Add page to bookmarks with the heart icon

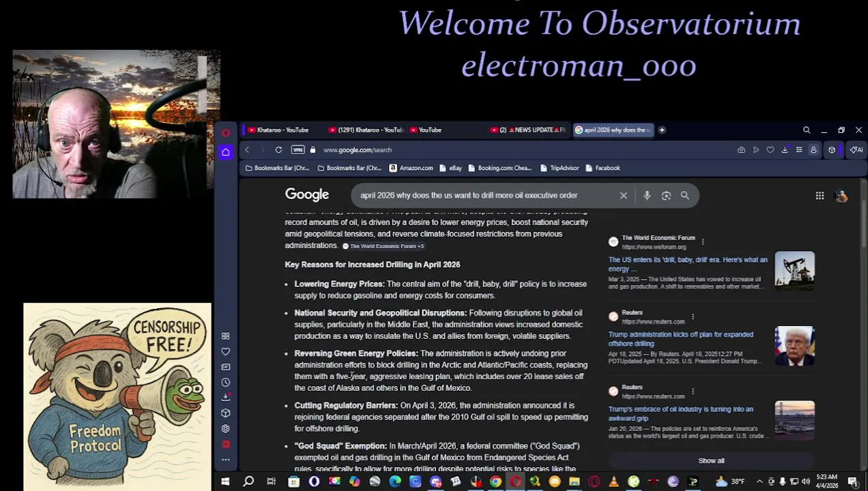point(770,150)
